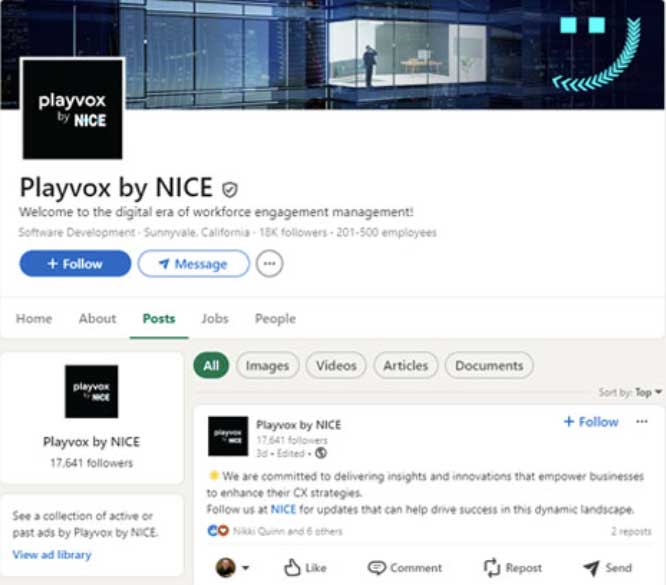Open the three-dot menu beside Message
666x585 pixels.
pos(270,264)
